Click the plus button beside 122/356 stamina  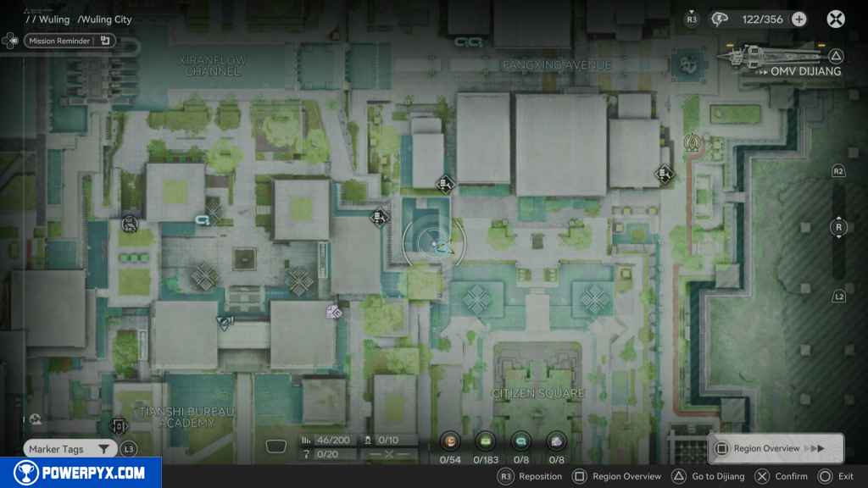pyautogui.click(x=798, y=19)
